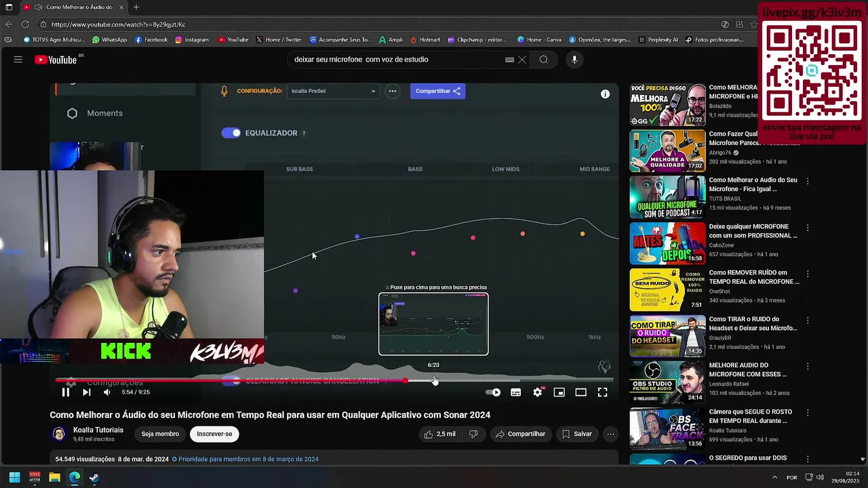This screenshot has height=488, width=868.
Task: Select the Como Melhorar o Áudio tab
Action: coord(73,7)
